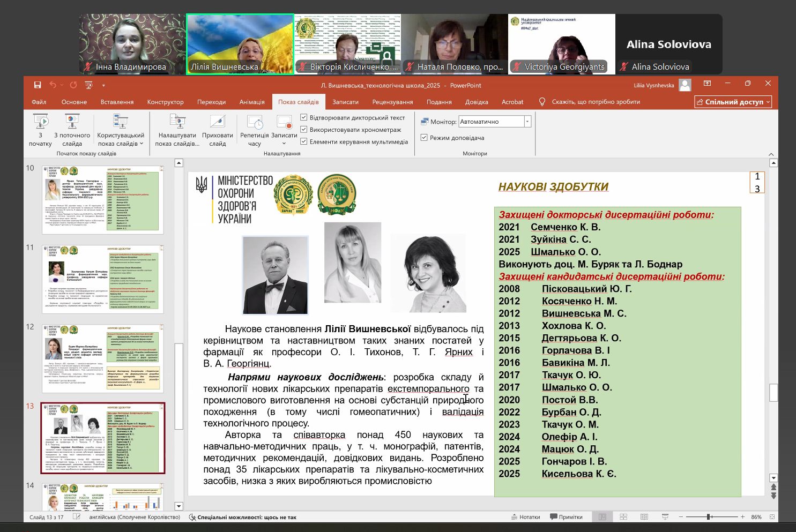
Task: Switch to the Рецензування tab
Action: coord(392,102)
